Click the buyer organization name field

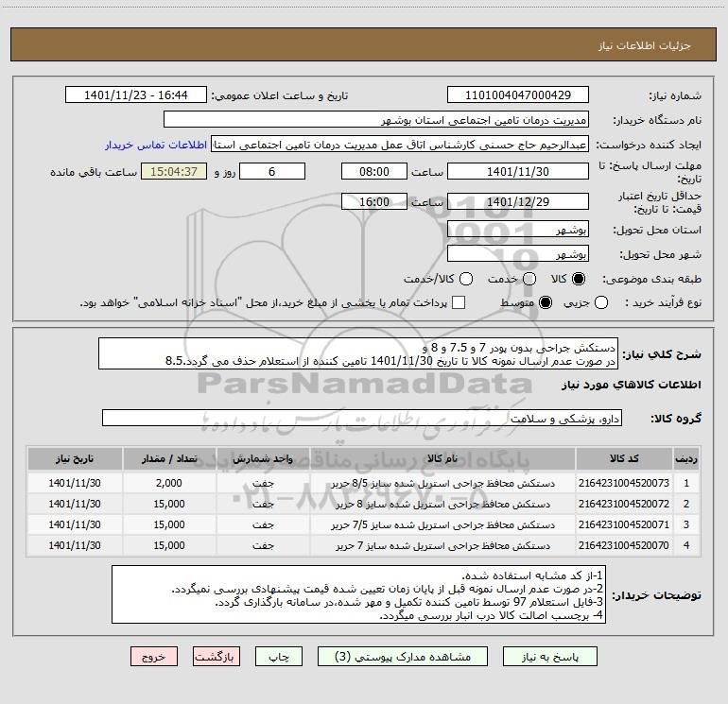tap(376, 120)
